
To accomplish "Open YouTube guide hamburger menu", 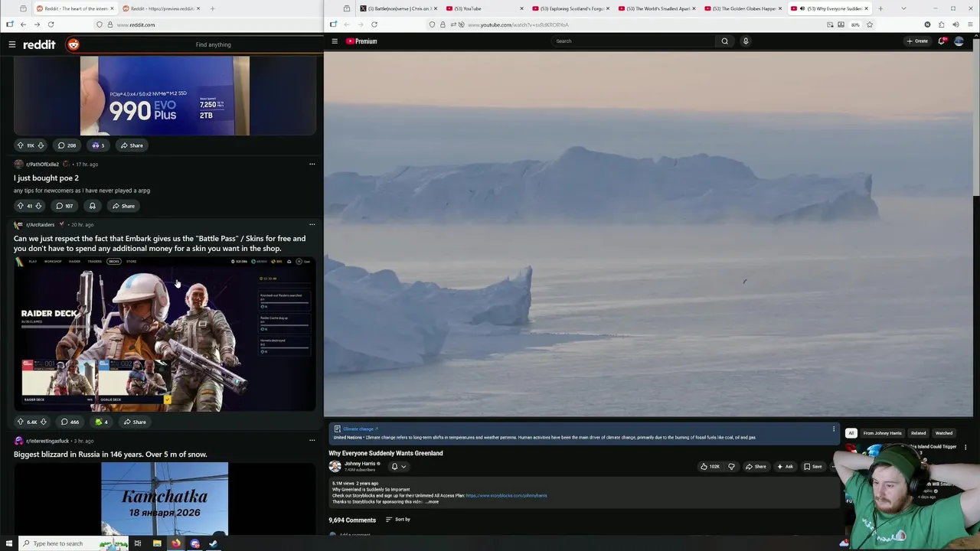I will point(335,41).
